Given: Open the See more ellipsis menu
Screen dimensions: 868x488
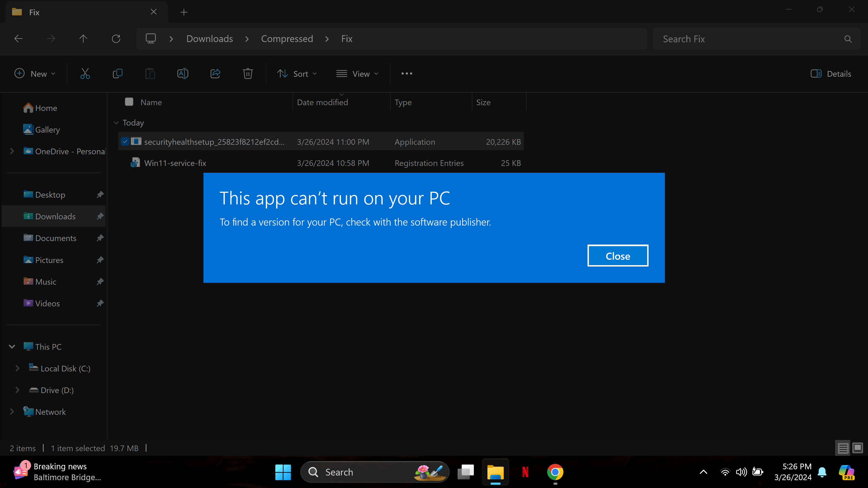Looking at the screenshot, I should 406,73.
